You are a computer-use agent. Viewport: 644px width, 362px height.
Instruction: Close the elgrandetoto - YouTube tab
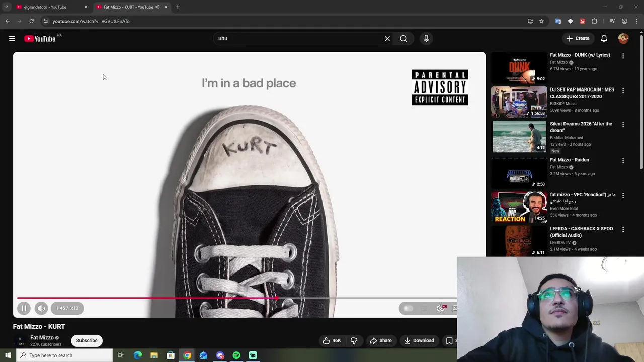point(86,7)
